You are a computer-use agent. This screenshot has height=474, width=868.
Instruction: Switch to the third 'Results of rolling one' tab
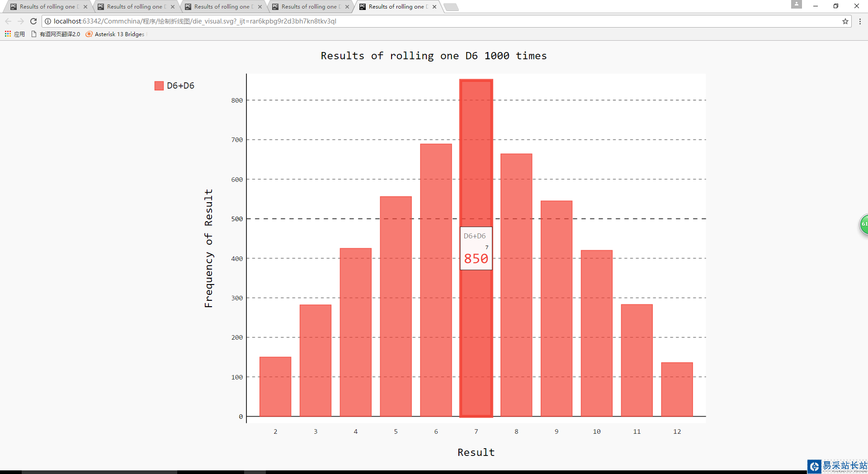click(x=222, y=7)
